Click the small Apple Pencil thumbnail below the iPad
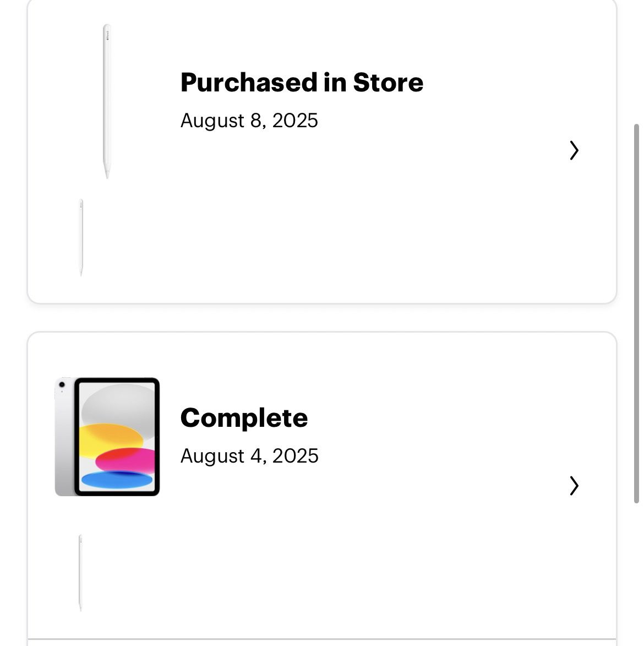Image resolution: width=644 pixels, height=646 pixels. [x=80, y=572]
